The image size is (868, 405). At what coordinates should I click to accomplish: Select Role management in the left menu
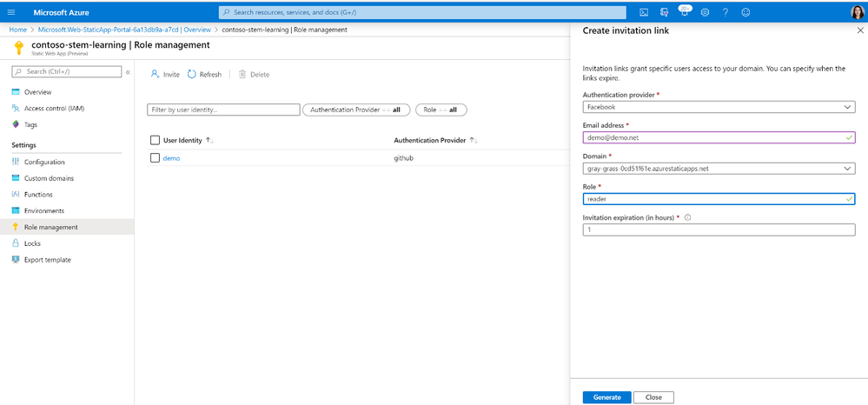[x=67, y=227]
